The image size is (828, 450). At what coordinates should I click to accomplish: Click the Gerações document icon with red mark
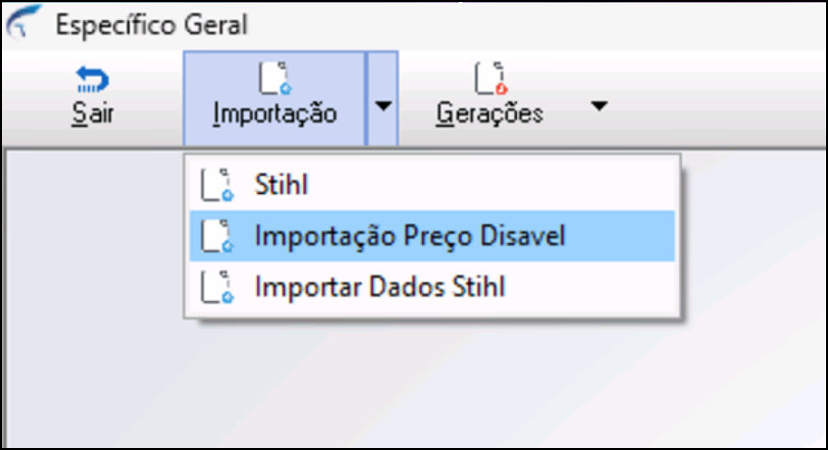tap(491, 78)
